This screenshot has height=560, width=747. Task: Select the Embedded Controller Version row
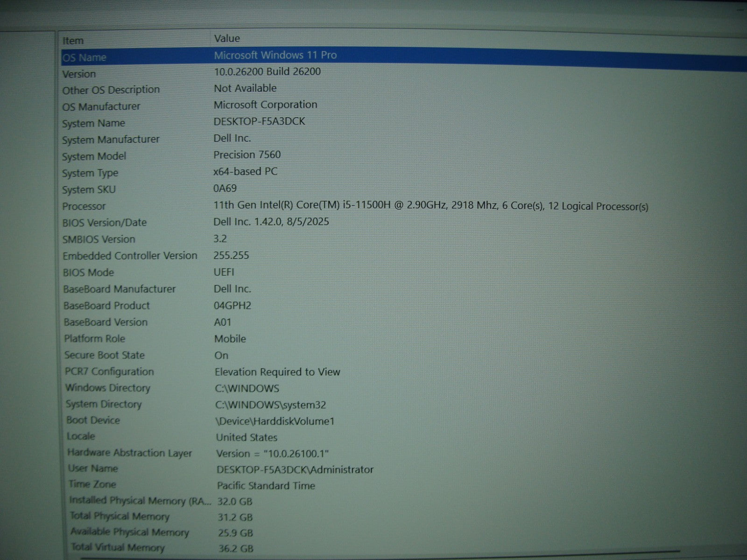(130, 256)
